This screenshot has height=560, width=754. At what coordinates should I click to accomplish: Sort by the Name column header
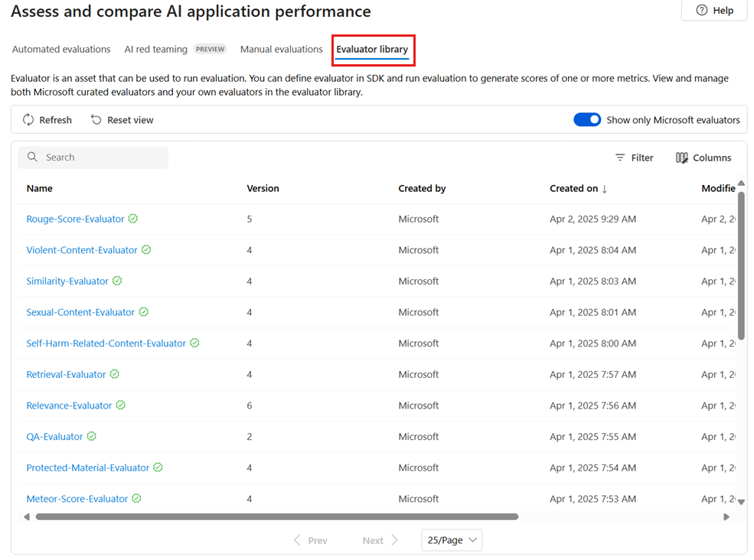[x=40, y=188]
